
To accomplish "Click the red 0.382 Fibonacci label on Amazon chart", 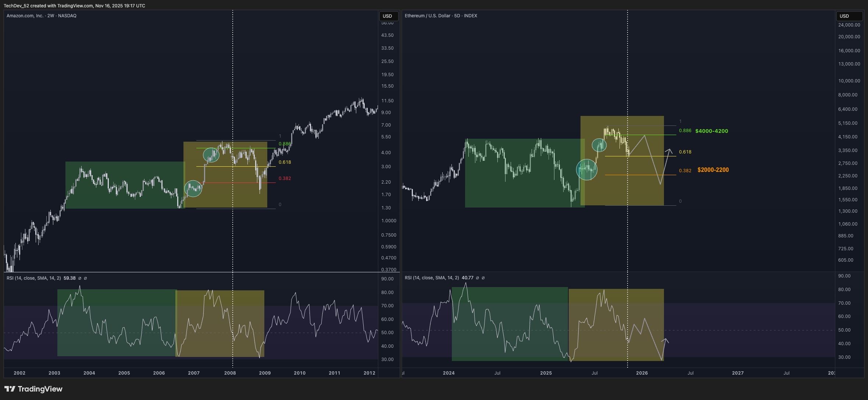I will [x=285, y=178].
